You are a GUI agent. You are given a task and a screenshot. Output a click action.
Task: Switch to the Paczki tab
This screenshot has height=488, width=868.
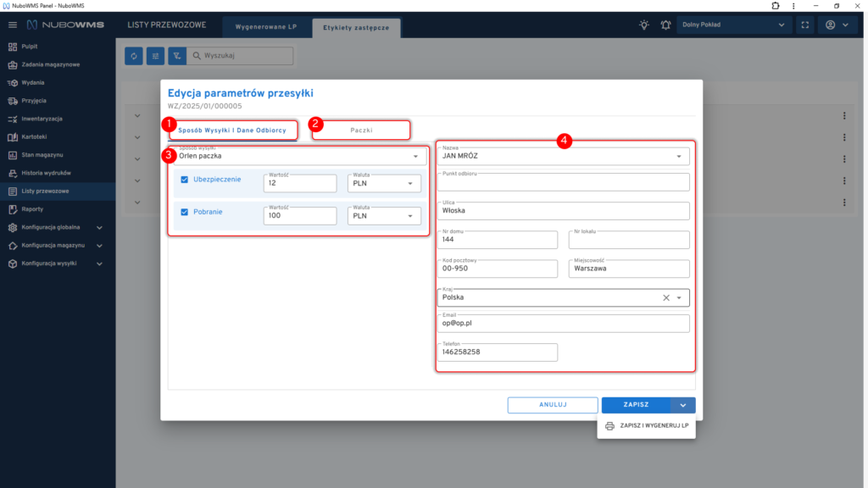pyautogui.click(x=362, y=130)
